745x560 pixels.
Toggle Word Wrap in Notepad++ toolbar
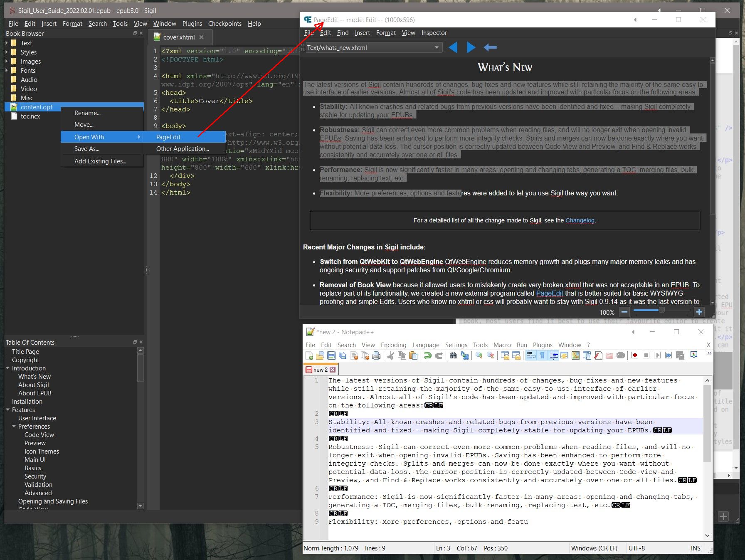pyautogui.click(x=531, y=355)
